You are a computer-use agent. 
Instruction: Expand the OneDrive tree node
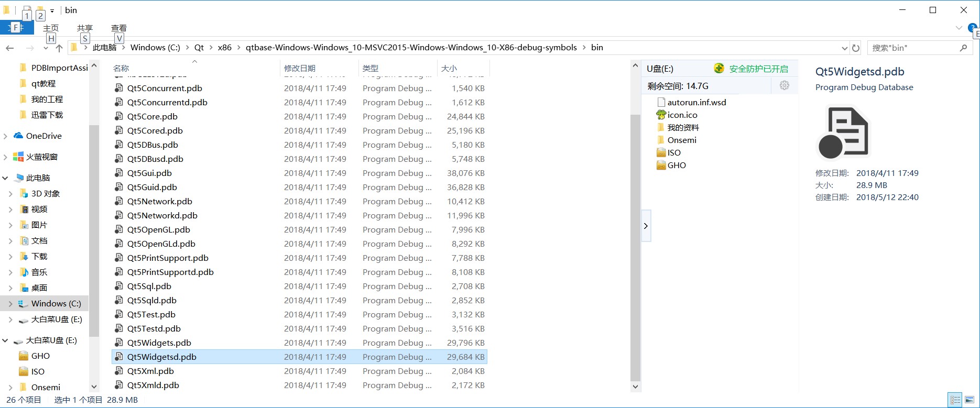[x=5, y=136]
